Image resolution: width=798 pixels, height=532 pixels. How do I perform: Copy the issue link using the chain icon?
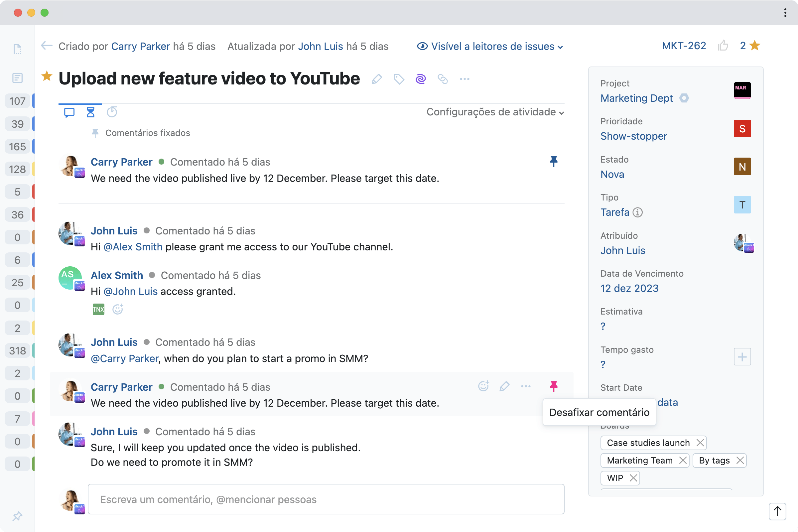pos(443,79)
